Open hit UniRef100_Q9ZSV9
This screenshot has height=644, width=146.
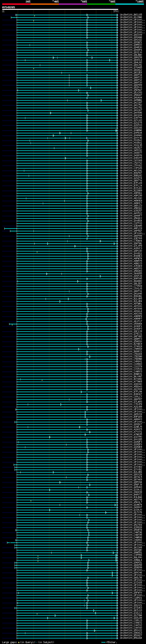tap(131, 35)
